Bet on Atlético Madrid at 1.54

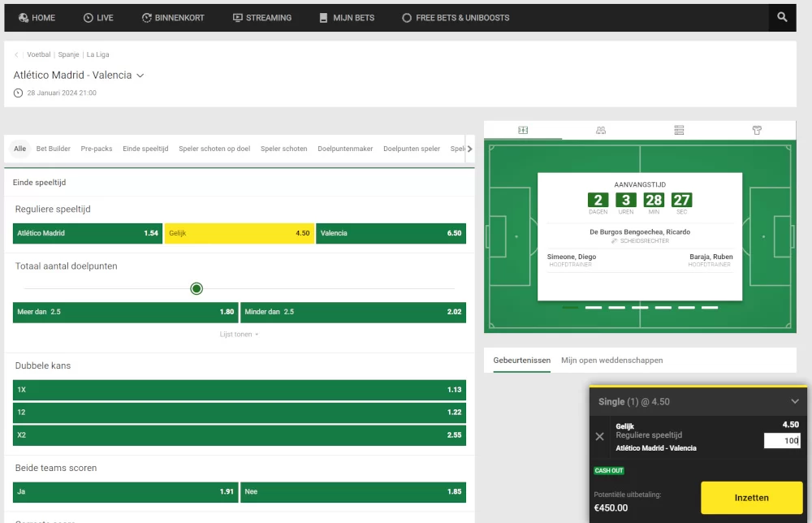[x=88, y=234]
